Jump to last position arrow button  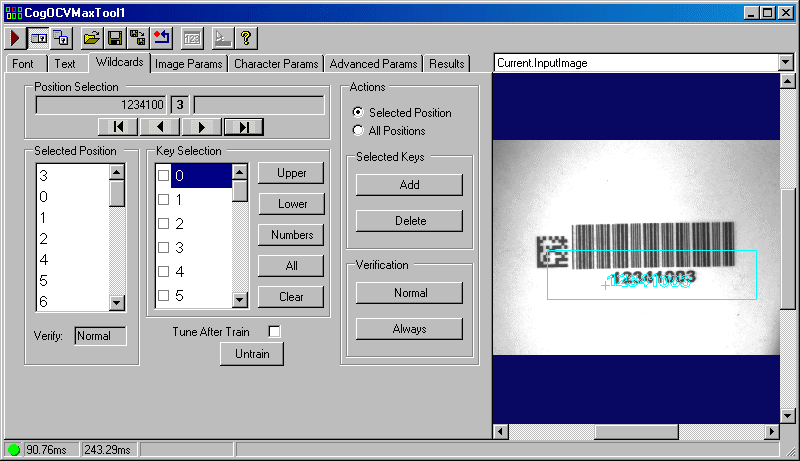pos(243,126)
